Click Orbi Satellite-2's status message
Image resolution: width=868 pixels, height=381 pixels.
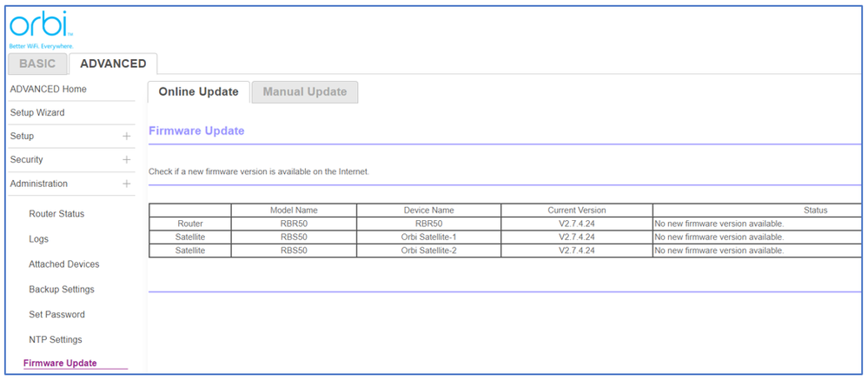[719, 251]
